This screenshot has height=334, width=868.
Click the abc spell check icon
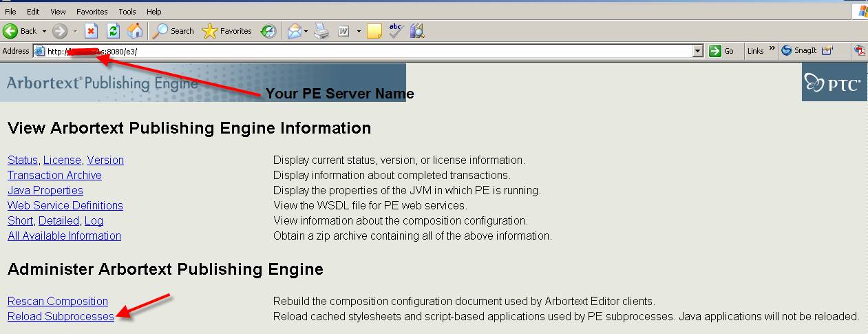[x=395, y=31]
